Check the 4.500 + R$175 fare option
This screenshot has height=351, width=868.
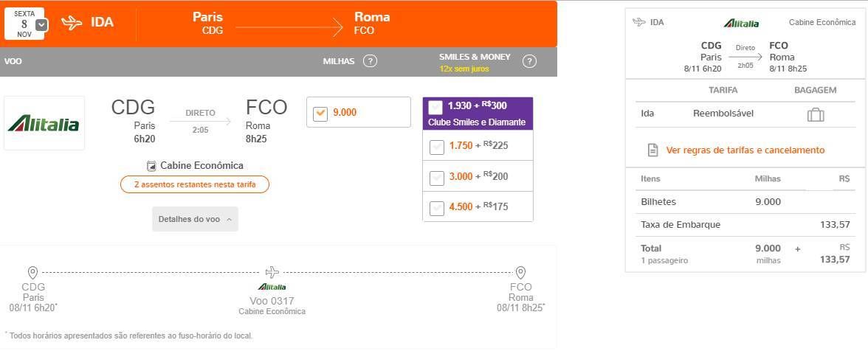point(437,208)
